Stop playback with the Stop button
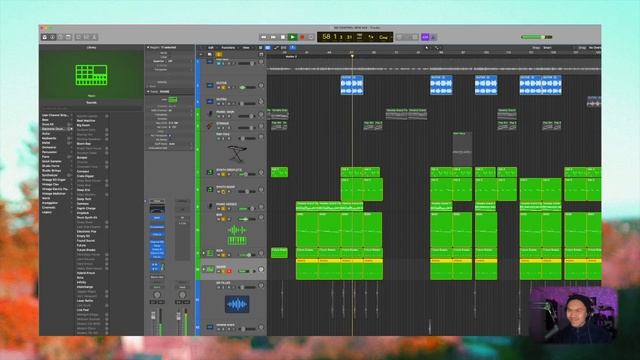Screen dimensions: 640x360 pos(283,37)
